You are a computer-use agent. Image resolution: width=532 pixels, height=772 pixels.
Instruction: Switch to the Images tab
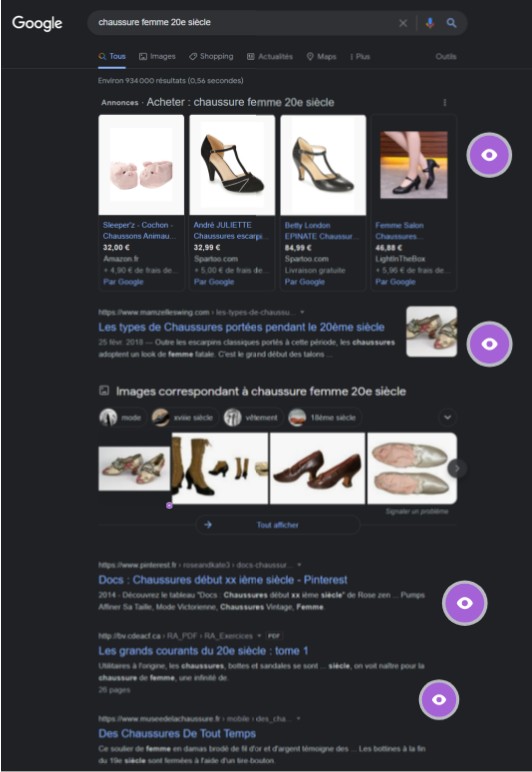[157, 57]
